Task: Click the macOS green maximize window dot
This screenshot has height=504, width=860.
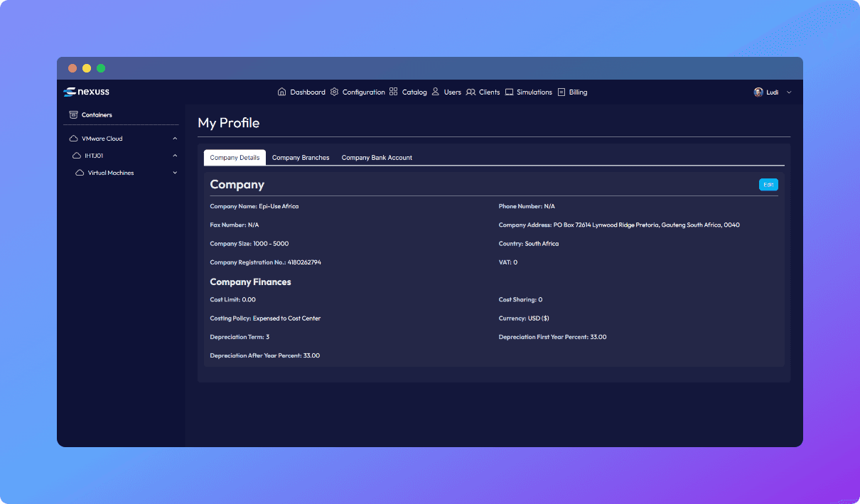Action: coord(101,68)
